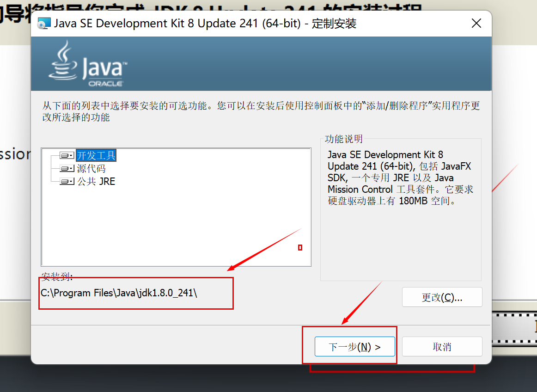Click the 功能说明 description text
This screenshot has width=537, height=392.
pos(400,178)
